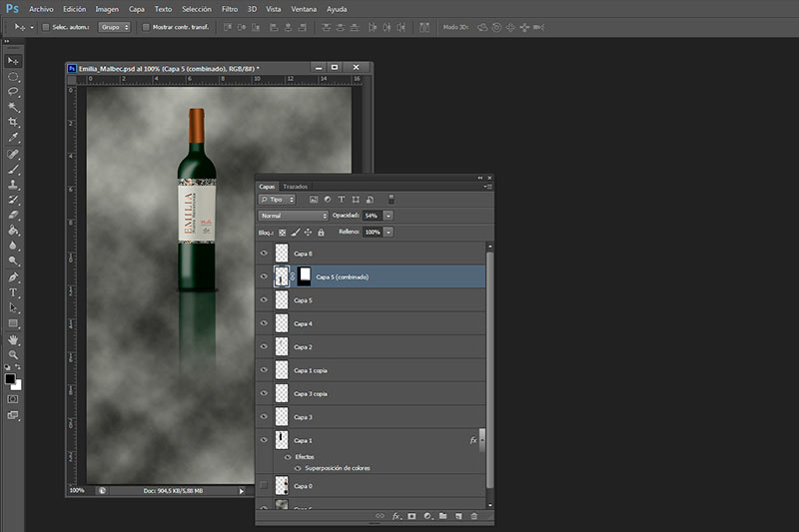Enable lock all padlock icon
Screen dimensions: 799x532
coord(321,233)
